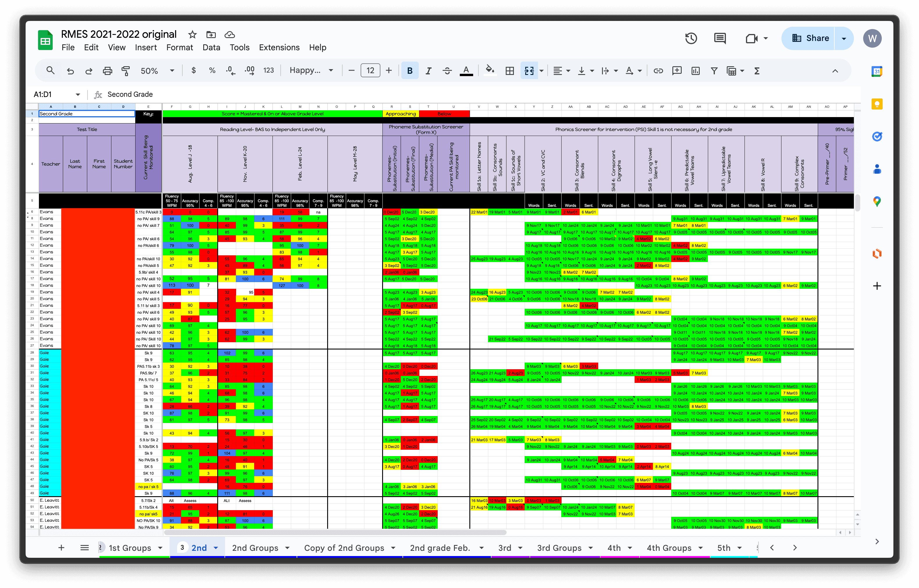Open the fill color paint bucket
The height and width of the screenshot is (588, 919).
point(489,71)
